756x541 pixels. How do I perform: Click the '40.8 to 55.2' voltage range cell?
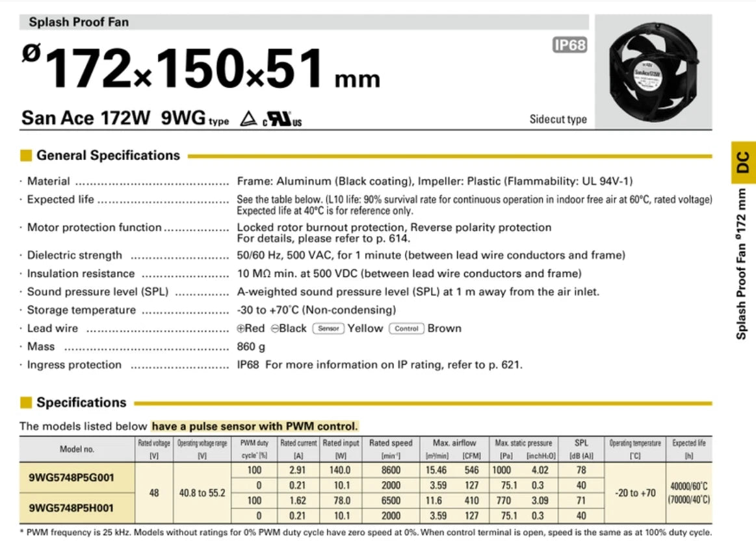click(x=202, y=493)
